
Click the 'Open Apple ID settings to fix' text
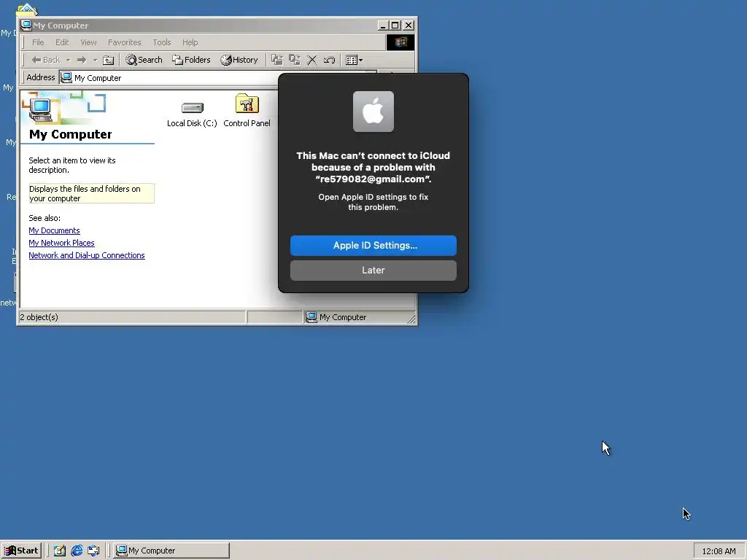pos(373,202)
